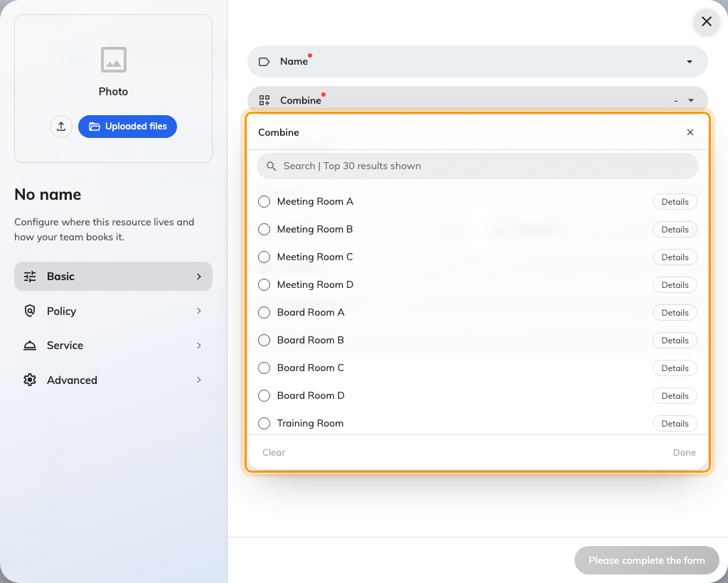The width and height of the screenshot is (728, 583).
Task: Open the Policy settings tab
Action: coord(113,311)
